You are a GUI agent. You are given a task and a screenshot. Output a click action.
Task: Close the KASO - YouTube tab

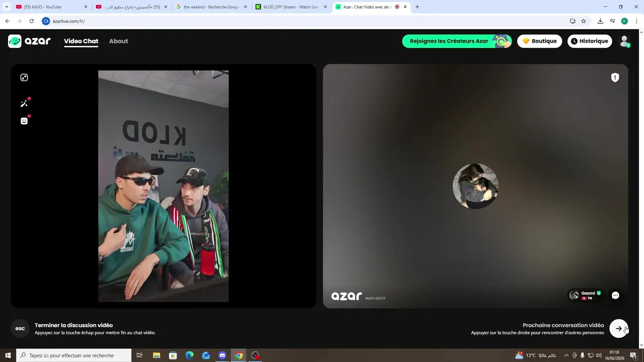pyautogui.click(x=86, y=7)
